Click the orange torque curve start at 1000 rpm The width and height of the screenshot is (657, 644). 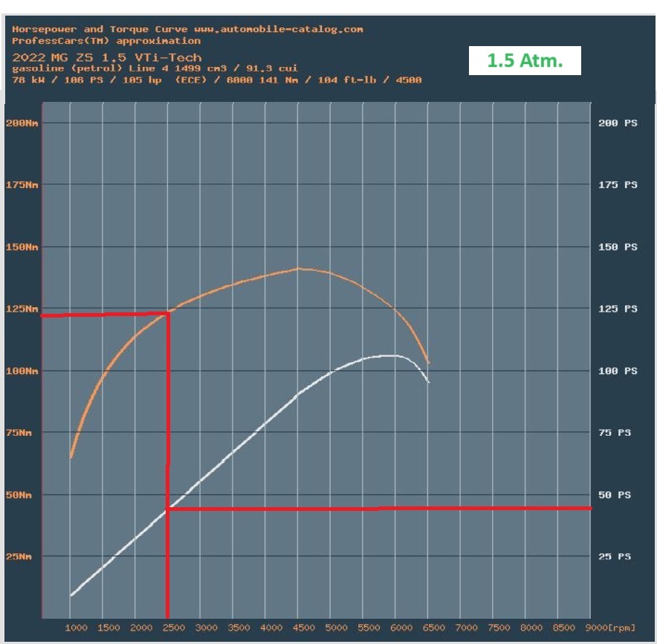[x=71, y=457]
